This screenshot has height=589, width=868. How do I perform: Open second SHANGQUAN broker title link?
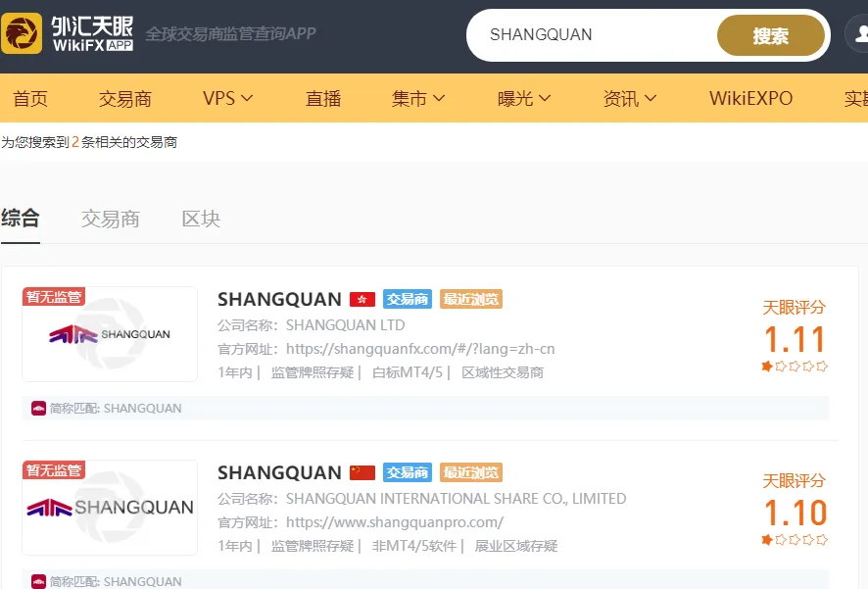pyautogui.click(x=279, y=472)
